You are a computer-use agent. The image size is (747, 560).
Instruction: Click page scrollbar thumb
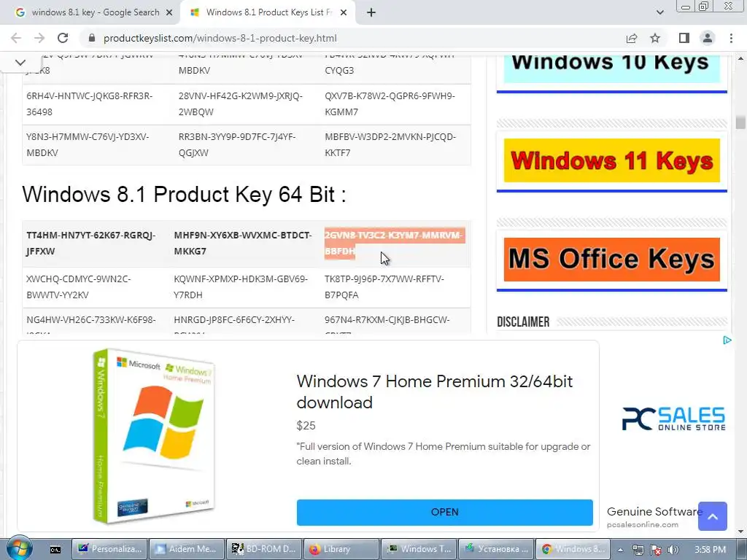tap(740, 122)
